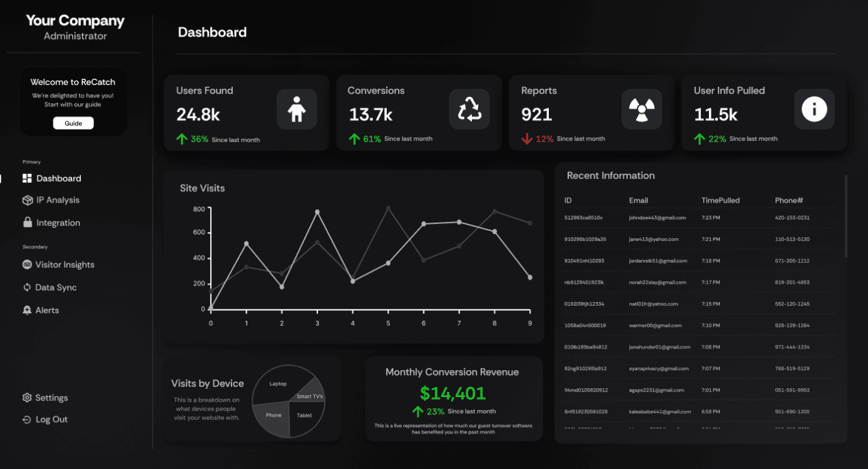Screen dimensions: 868x469
Task: Click the Settings gear icon
Action: point(27,398)
